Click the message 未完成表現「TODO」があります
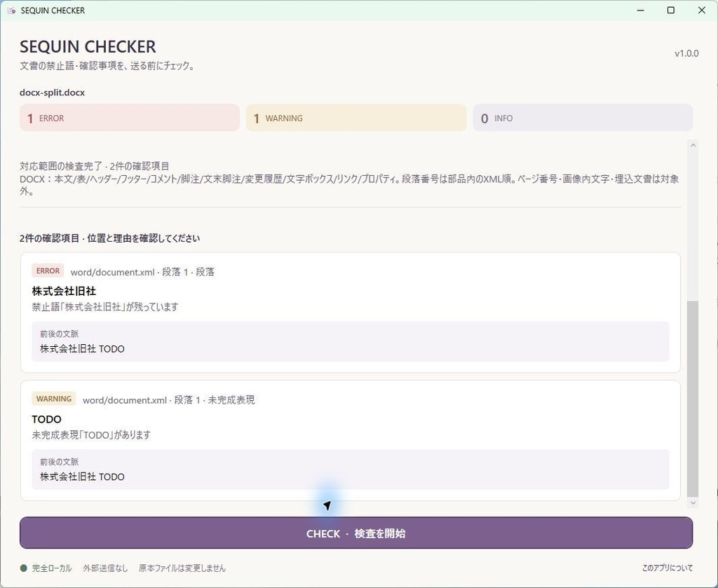This screenshot has width=718, height=588. tap(91, 435)
